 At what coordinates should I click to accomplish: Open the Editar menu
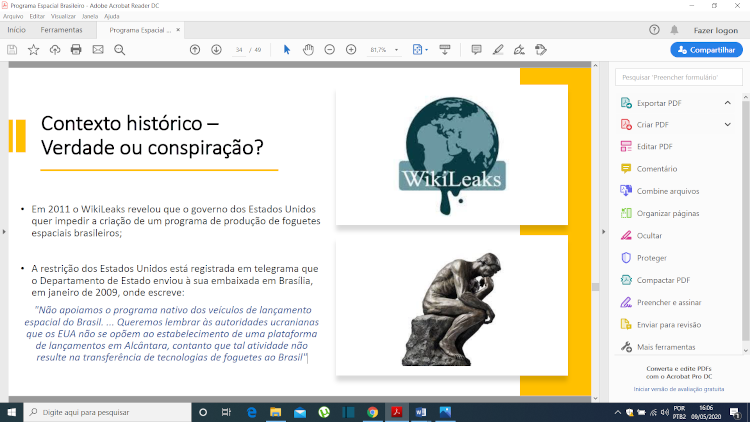[37, 16]
